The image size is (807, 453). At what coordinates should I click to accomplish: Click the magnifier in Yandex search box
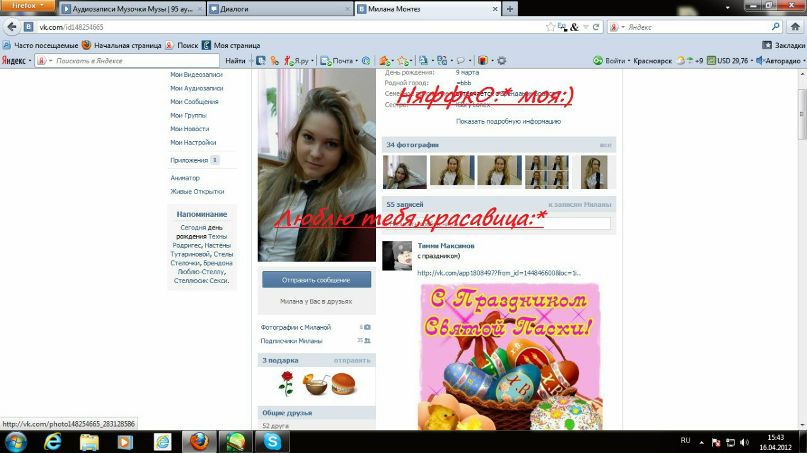click(x=776, y=27)
